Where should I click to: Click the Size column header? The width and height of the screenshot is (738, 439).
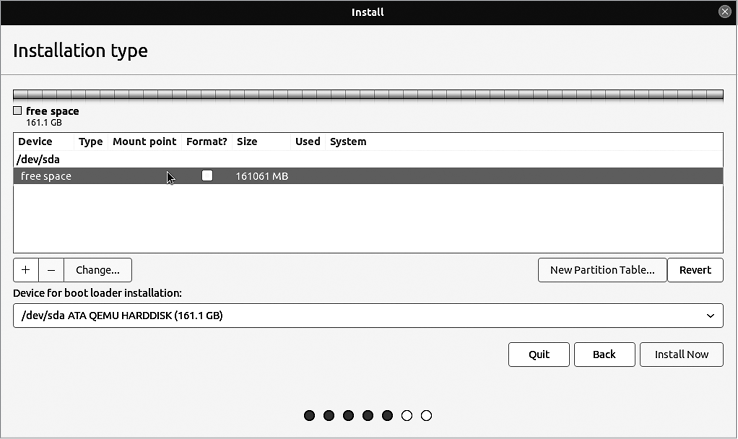click(x=247, y=142)
